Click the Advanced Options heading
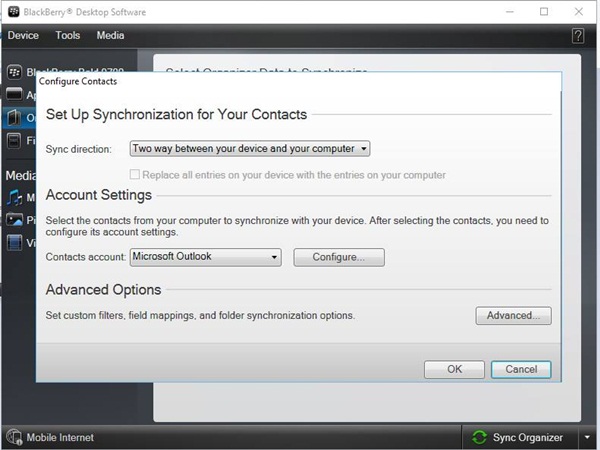Screen dimensions: 600x450 click(x=103, y=290)
